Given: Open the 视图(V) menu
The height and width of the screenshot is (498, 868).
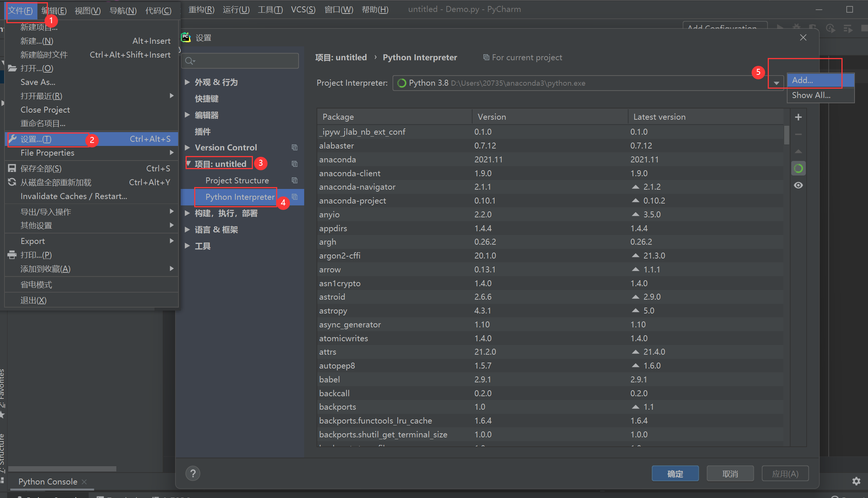Looking at the screenshot, I should point(88,10).
